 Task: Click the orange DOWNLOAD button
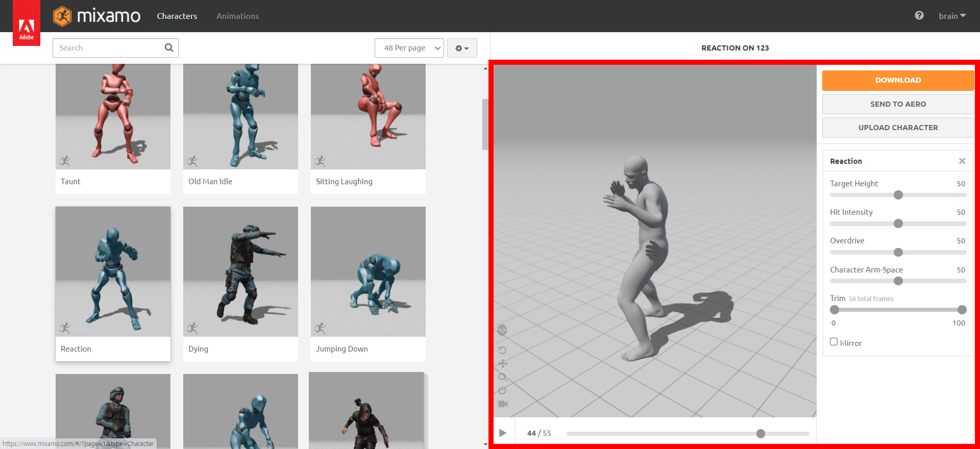898,80
